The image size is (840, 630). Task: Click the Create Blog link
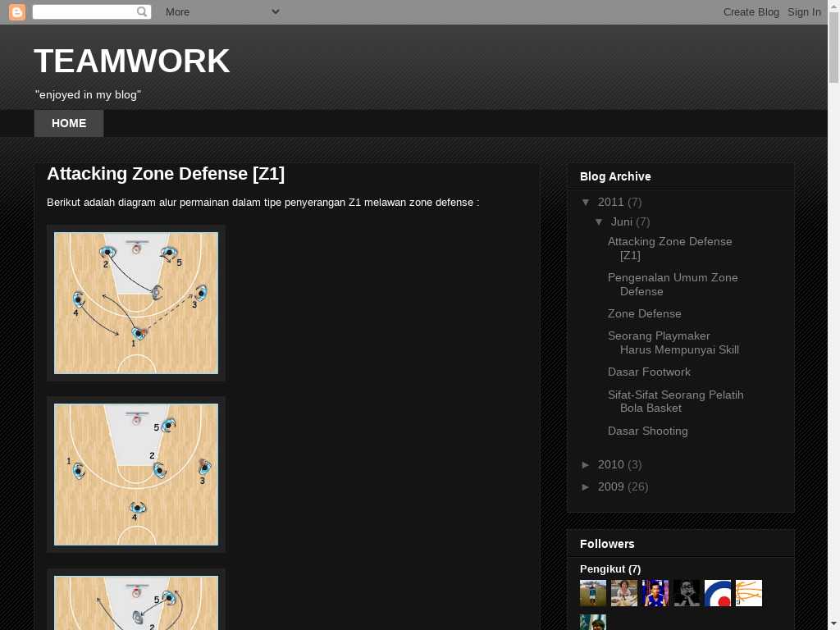click(751, 11)
